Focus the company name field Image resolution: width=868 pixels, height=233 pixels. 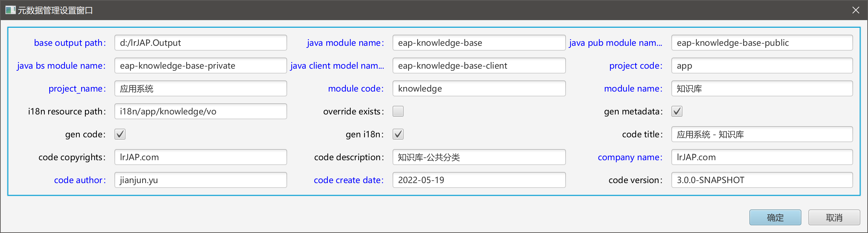[762, 157]
